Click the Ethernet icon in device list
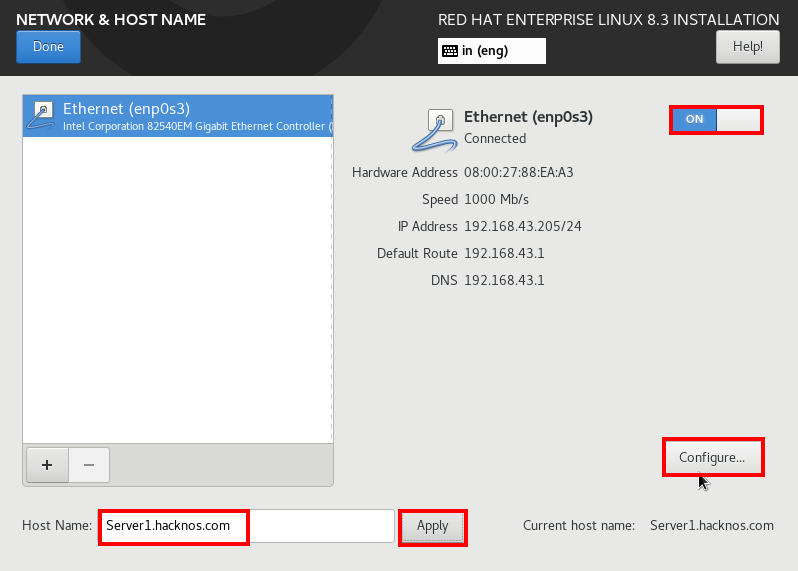This screenshot has width=798, height=571. point(43,116)
